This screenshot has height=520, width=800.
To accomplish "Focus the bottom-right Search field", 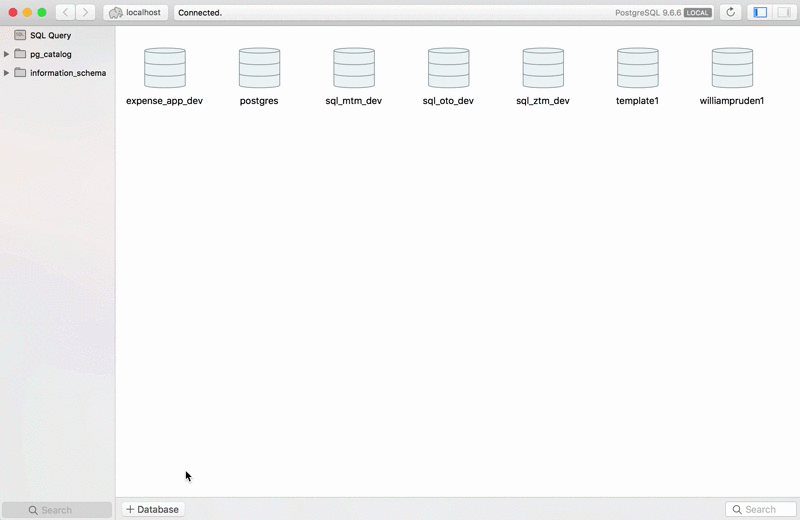I will [761, 509].
